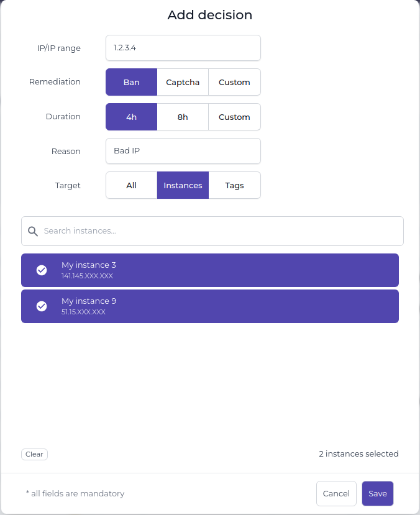Screen dimensions: 420x515
Task: Uncheck the My instance 3 checkmark
Action: (42, 270)
